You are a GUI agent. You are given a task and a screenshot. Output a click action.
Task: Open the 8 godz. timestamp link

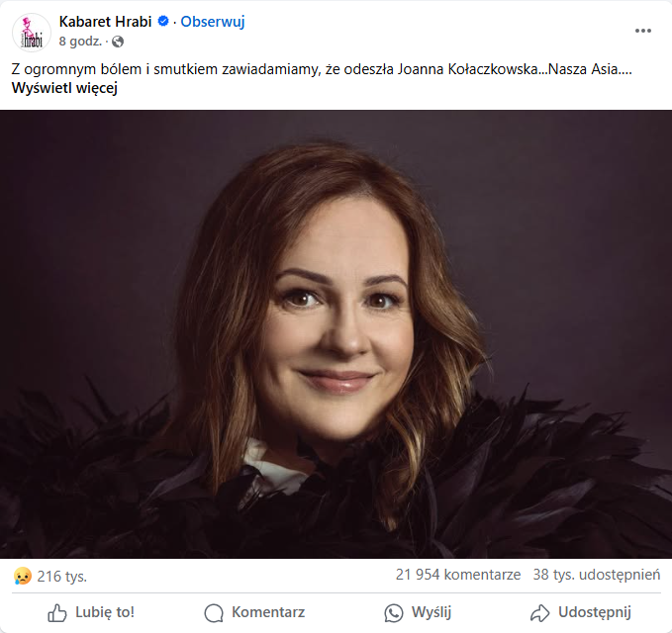(x=81, y=42)
